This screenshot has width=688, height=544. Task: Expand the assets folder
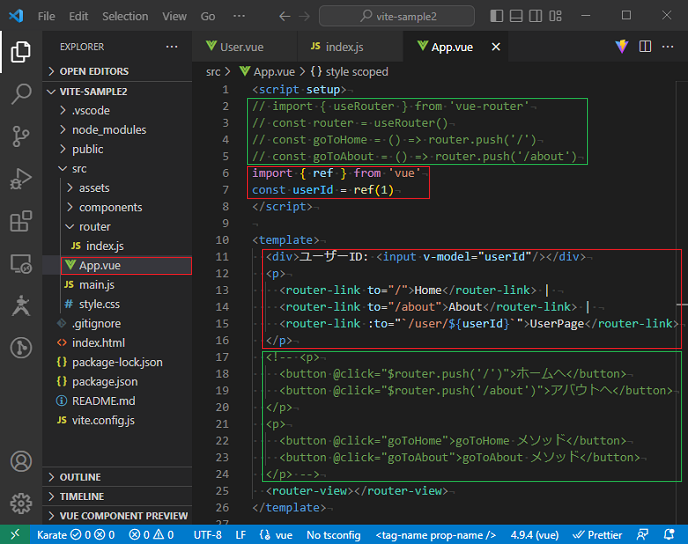[117, 188]
